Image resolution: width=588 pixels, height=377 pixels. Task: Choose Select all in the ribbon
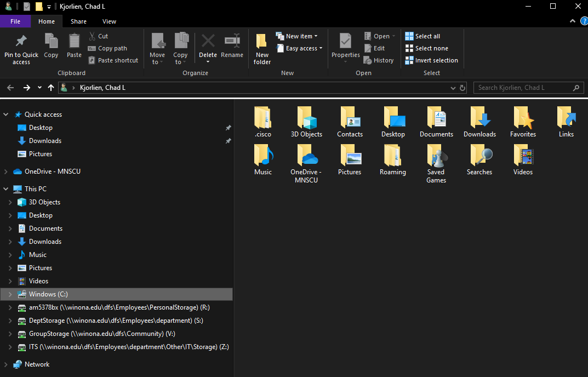point(423,36)
